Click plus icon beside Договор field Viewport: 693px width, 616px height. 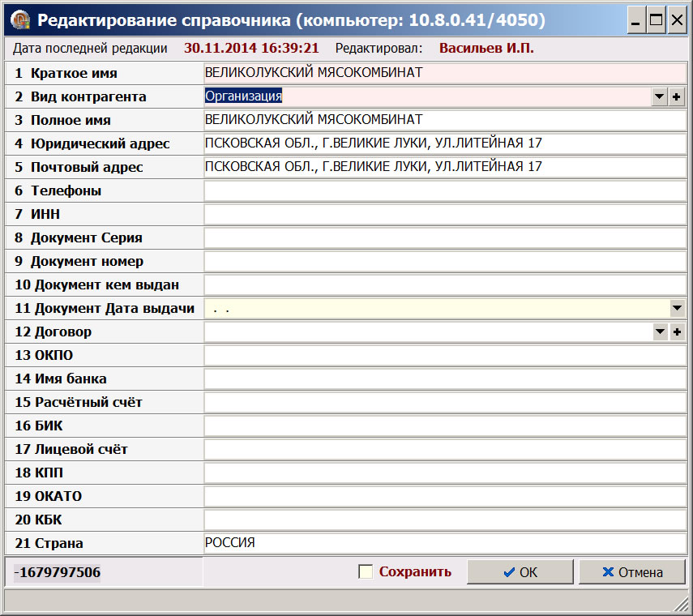tap(678, 332)
